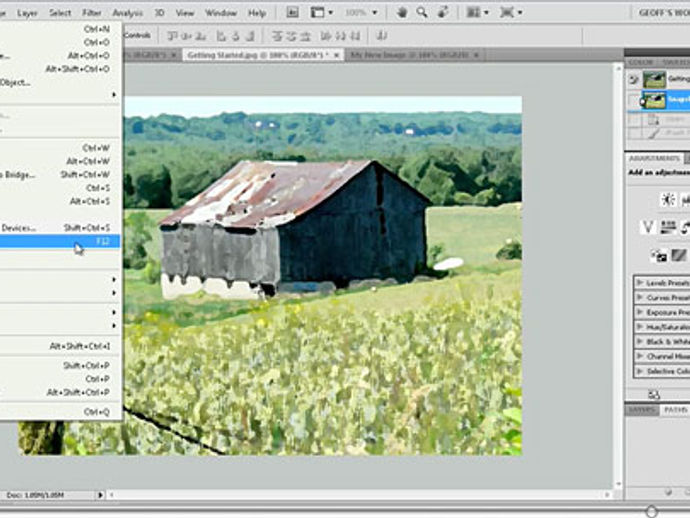Choose the Ctrl+W menu entry
Image resolution: width=690 pixels, height=518 pixels.
coord(60,148)
